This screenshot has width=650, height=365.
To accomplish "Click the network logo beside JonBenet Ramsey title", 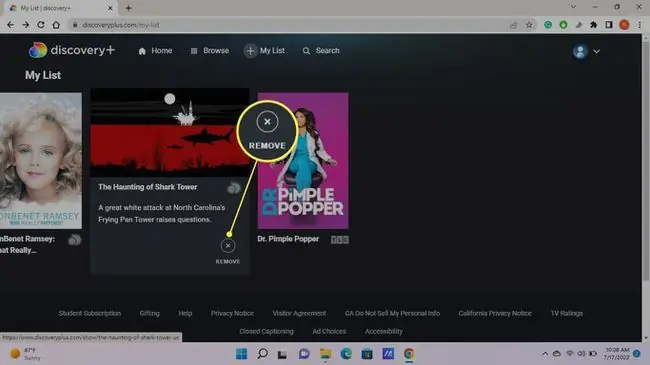I will click(75, 240).
